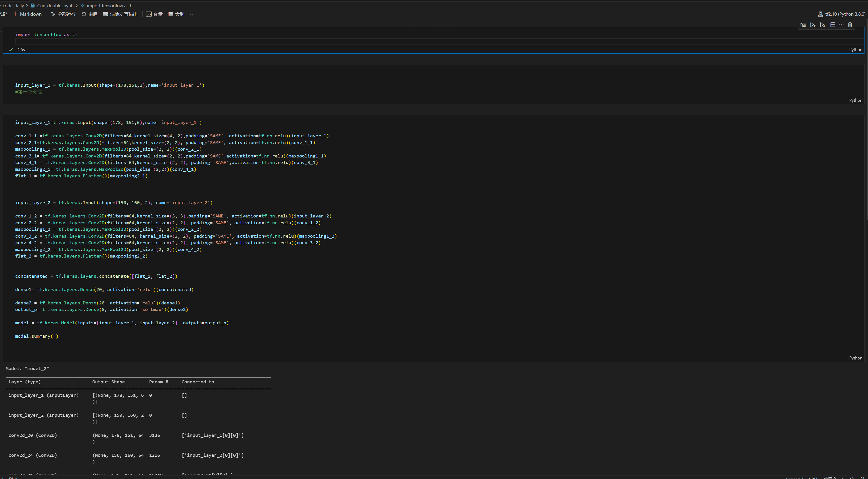Click the model.summary( ) line
This screenshot has height=479, width=868.
tap(37, 337)
